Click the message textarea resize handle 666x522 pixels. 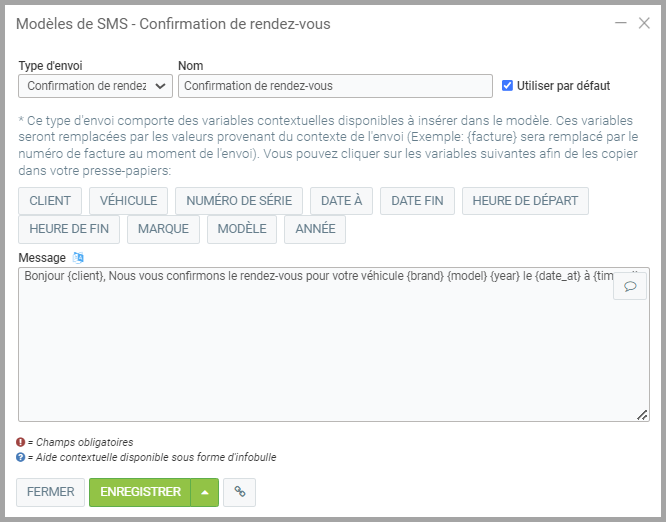coord(642,414)
